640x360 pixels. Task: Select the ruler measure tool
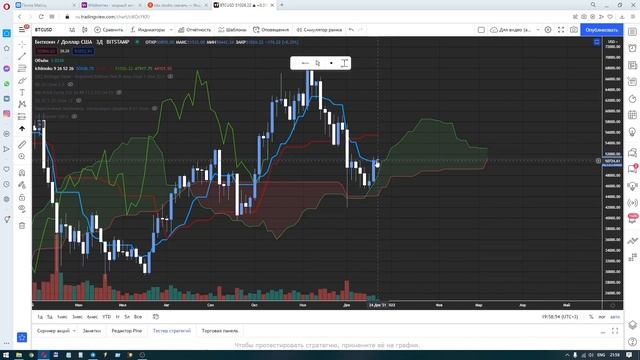pyautogui.click(x=22, y=144)
